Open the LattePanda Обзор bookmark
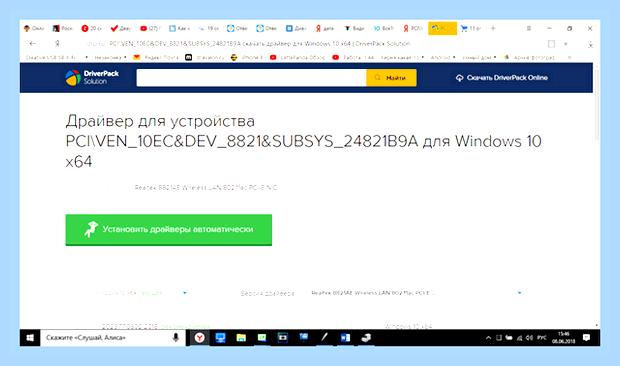The width and height of the screenshot is (620, 366). 297,57
